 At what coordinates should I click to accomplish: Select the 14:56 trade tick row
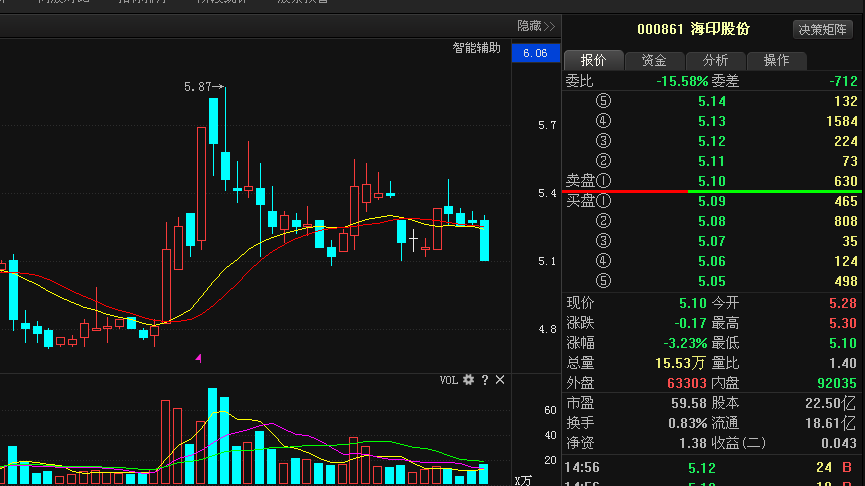coord(711,467)
